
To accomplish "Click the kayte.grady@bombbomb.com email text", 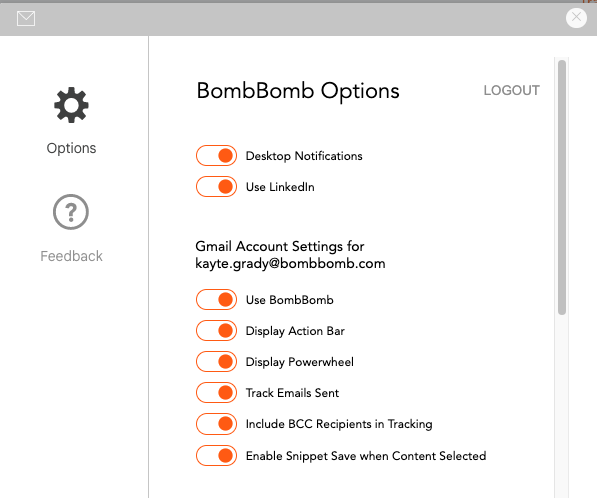I will click(x=290, y=263).
